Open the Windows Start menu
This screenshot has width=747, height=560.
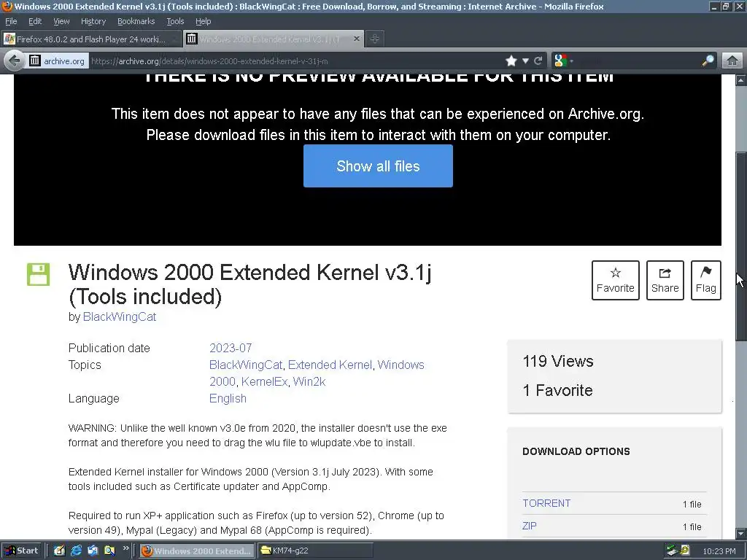coord(22,551)
